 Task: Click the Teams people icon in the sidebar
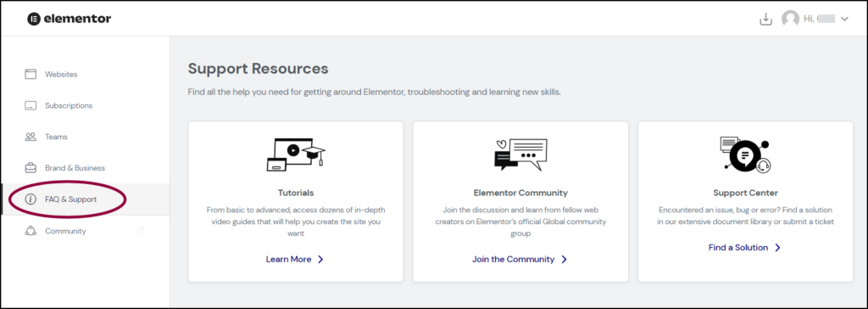[x=31, y=137]
